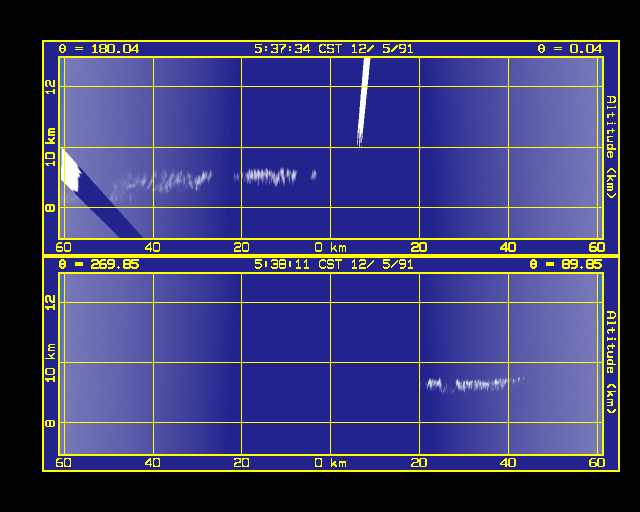Click the top panel's 60 label on the θ = 0.04 side

click(597, 247)
